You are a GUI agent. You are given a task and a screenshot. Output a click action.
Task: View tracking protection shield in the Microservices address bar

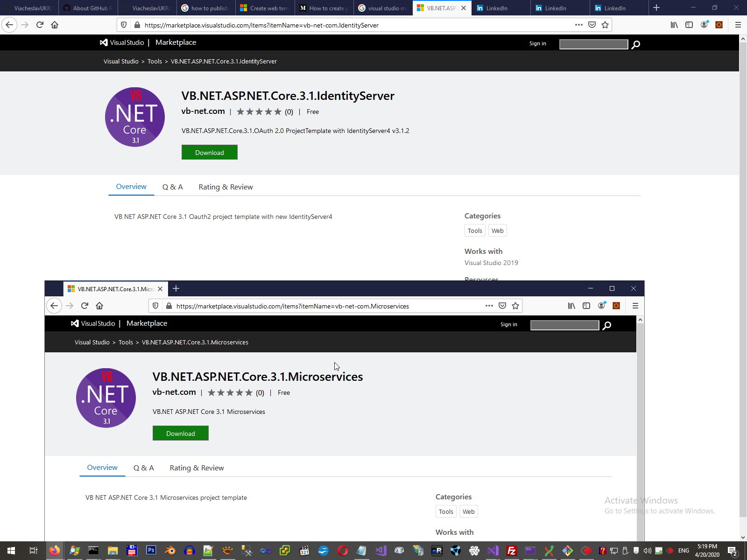point(155,306)
